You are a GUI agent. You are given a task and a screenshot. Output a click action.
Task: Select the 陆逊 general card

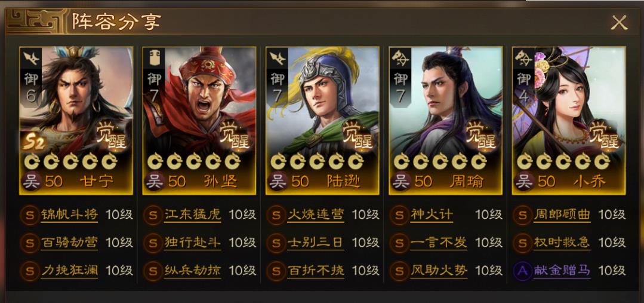click(322, 120)
